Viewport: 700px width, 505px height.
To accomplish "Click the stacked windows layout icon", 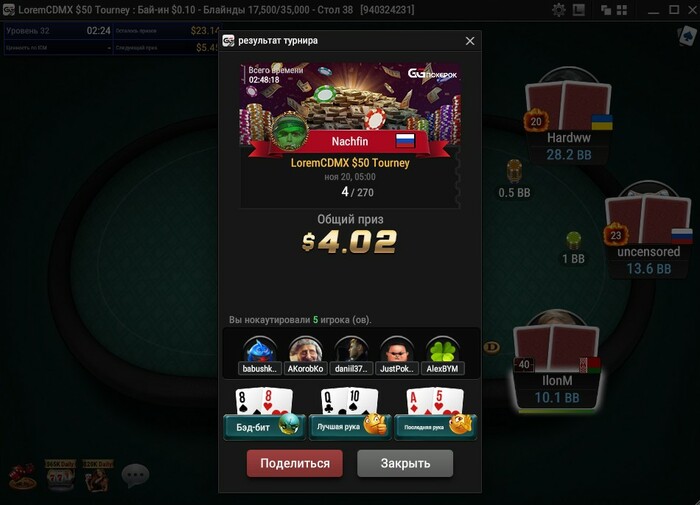I will [606, 10].
